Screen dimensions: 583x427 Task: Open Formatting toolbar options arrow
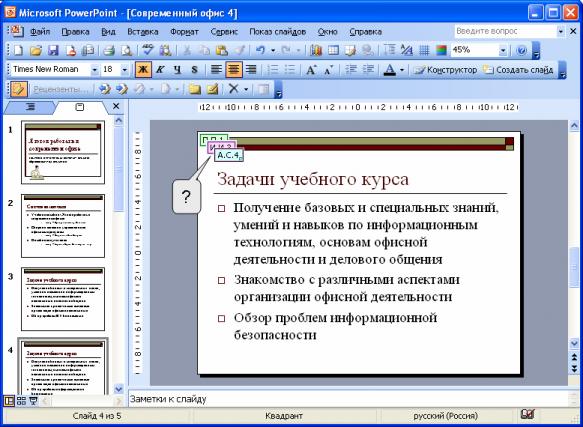563,70
